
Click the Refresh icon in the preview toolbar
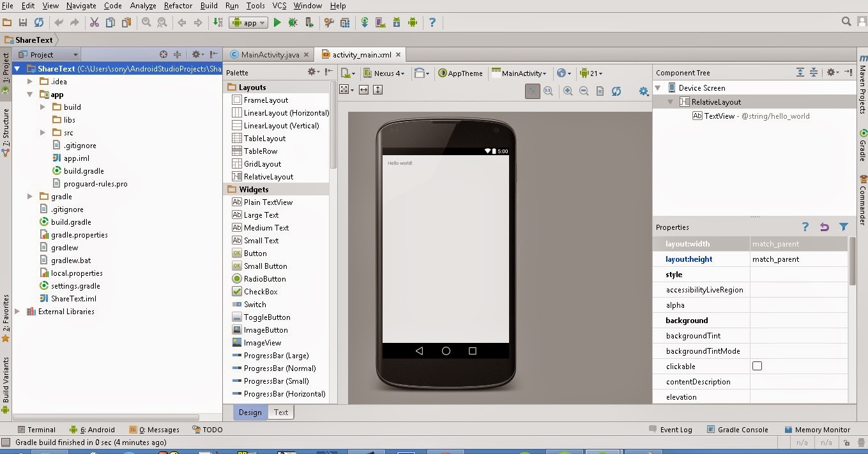click(616, 91)
